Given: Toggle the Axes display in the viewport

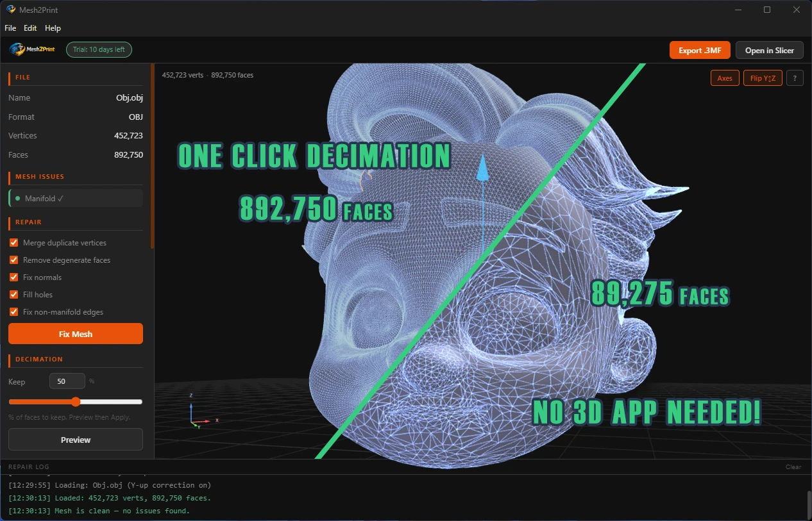Looking at the screenshot, I should click(724, 78).
